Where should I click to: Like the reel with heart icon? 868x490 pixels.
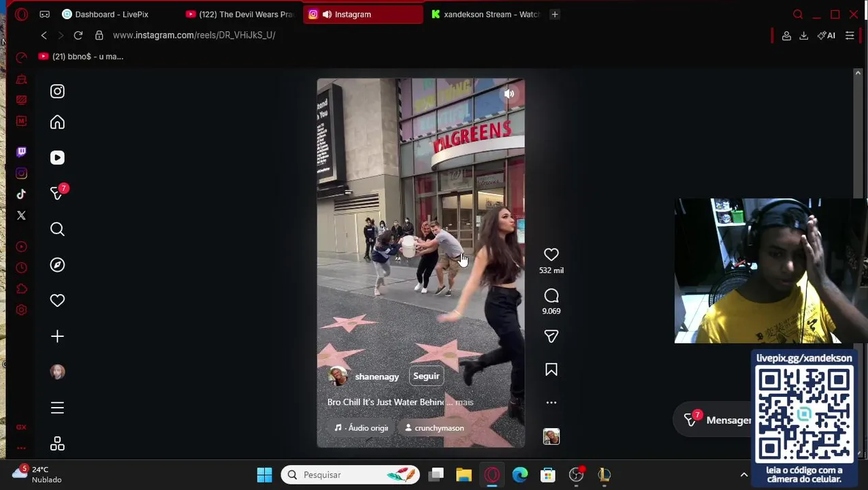[551, 255]
